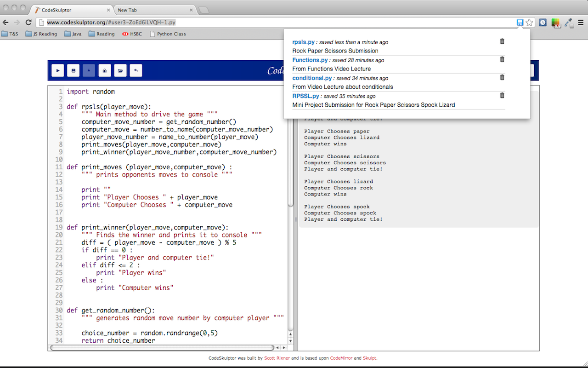The width and height of the screenshot is (588, 368).
Task: Click the address bar URL field
Action: 276,22
